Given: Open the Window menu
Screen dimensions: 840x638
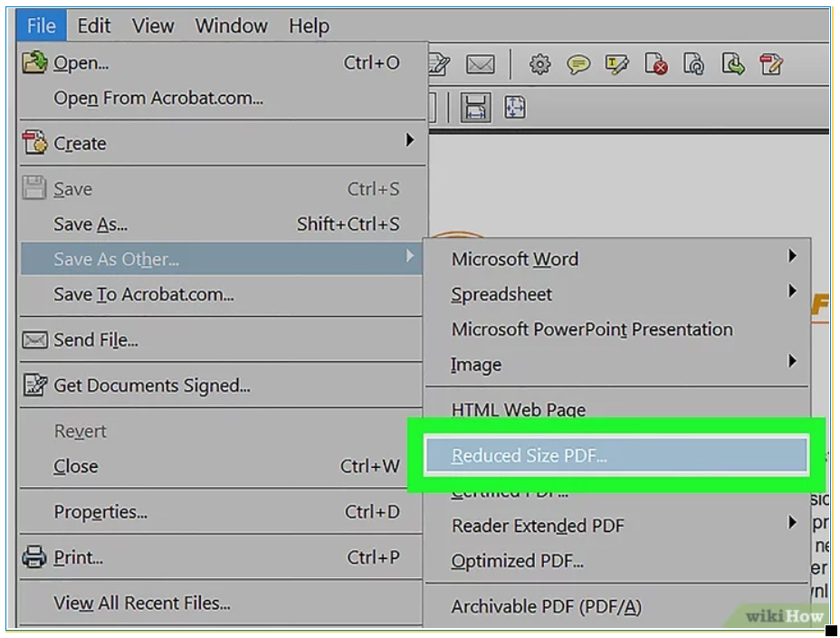Looking at the screenshot, I should [x=231, y=25].
